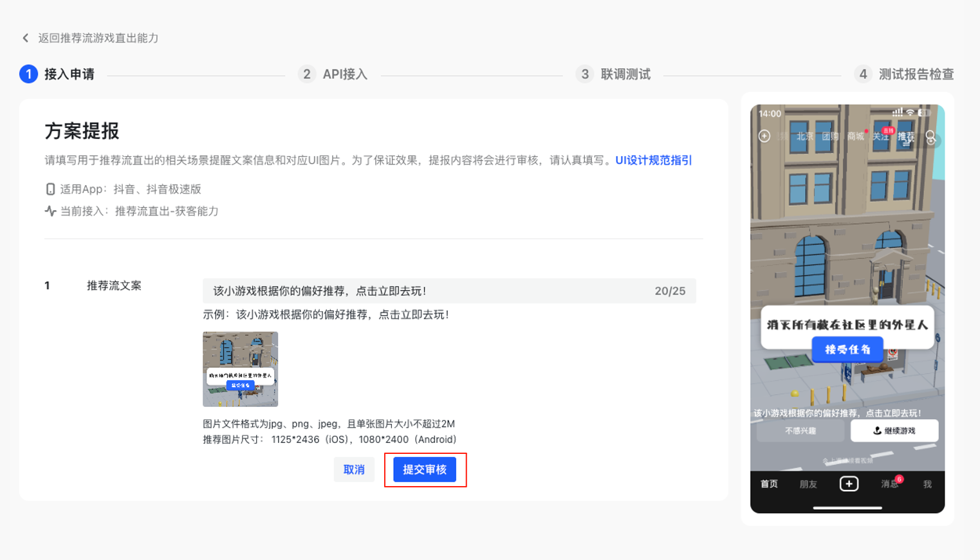Click into the 推荐流文案 text field
980x560 pixels.
pos(425,291)
